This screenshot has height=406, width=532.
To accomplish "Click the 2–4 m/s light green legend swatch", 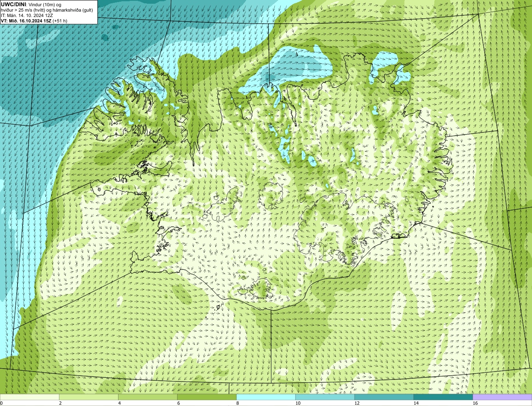I will [89, 397].
